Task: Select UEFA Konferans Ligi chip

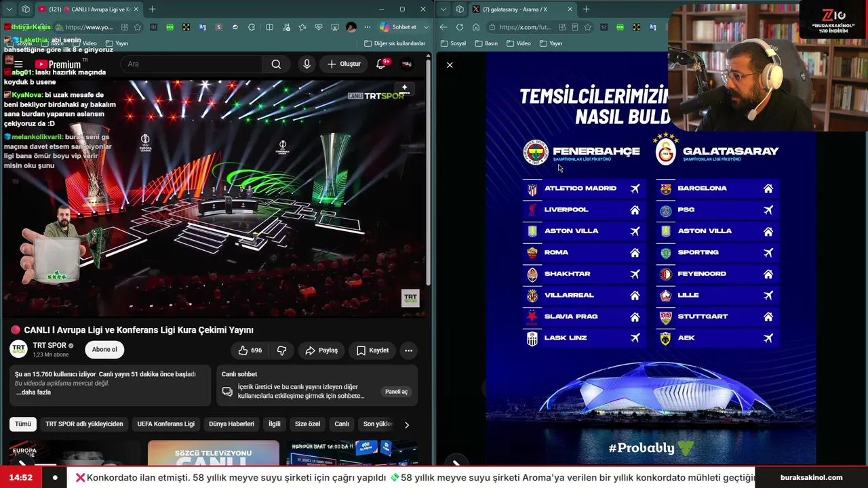Action: [166, 424]
